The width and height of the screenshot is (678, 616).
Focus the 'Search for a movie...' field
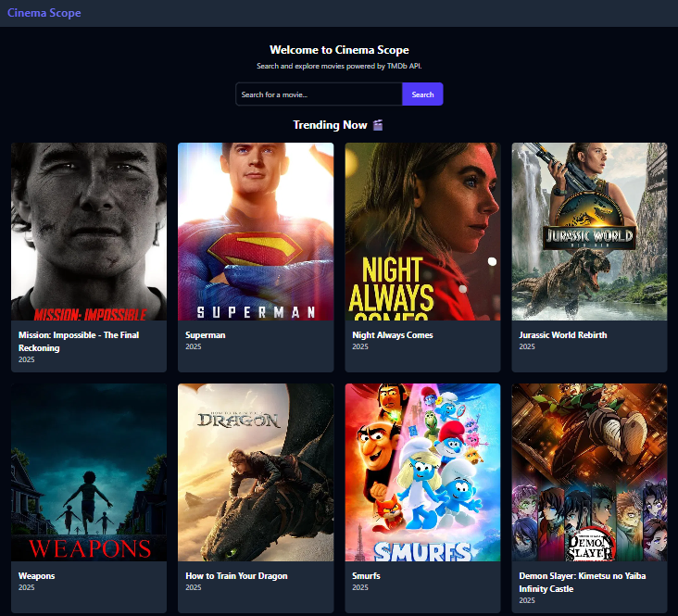coord(319,94)
